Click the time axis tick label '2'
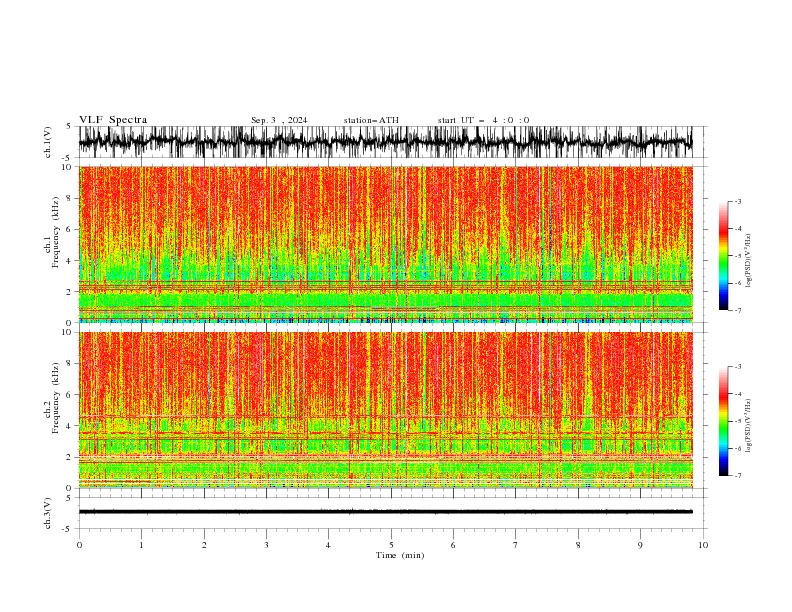Image resolution: width=792 pixels, height=612 pixels. 204,545
